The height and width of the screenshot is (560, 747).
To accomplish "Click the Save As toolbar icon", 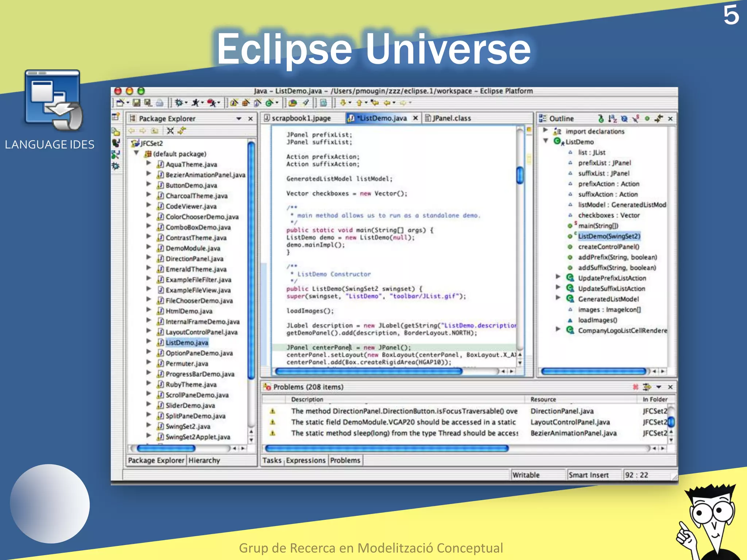I will point(148,103).
